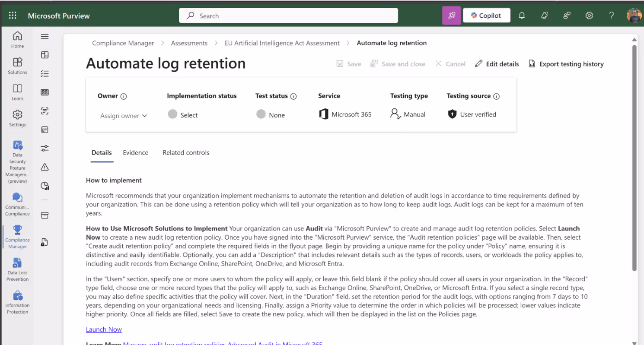Open Home in the left navigation
644x345 pixels.
[17, 39]
